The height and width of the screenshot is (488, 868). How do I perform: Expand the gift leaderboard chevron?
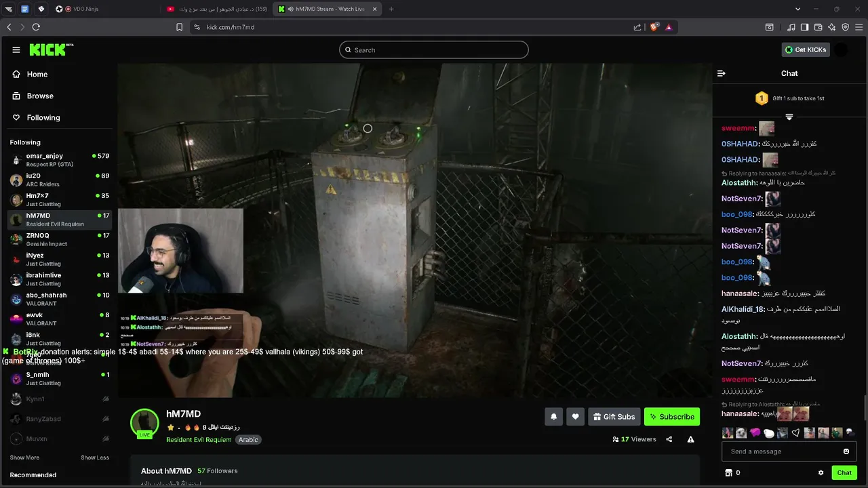(789, 117)
